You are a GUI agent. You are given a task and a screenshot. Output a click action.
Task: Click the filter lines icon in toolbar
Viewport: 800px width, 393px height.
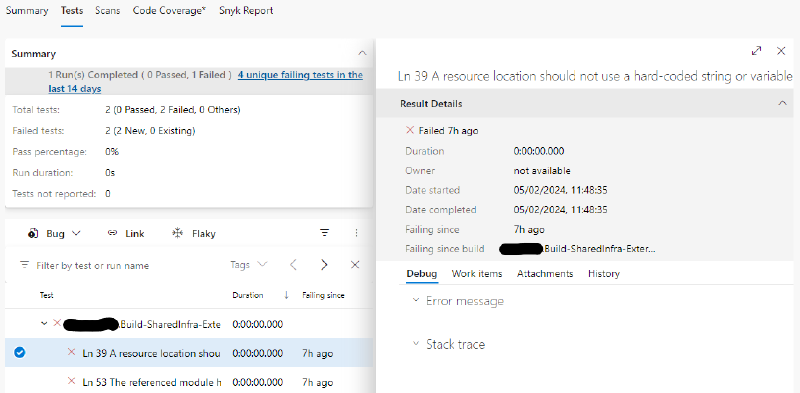324,233
